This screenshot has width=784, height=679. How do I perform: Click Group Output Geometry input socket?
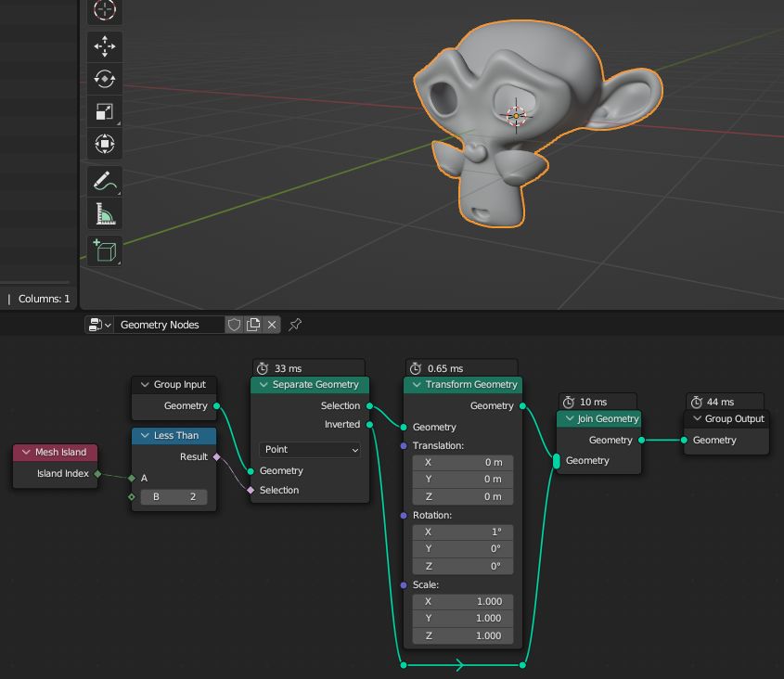click(x=684, y=440)
